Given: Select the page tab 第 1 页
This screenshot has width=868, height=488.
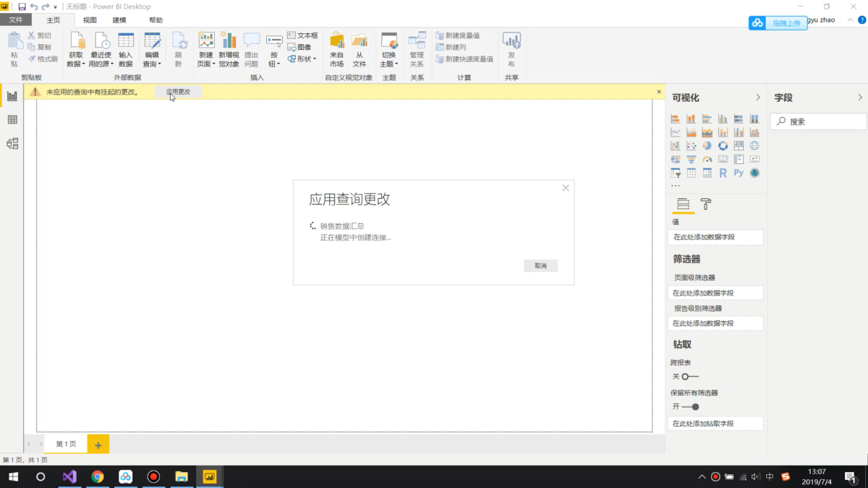Looking at the screenshot, I should tap(66, 444).
